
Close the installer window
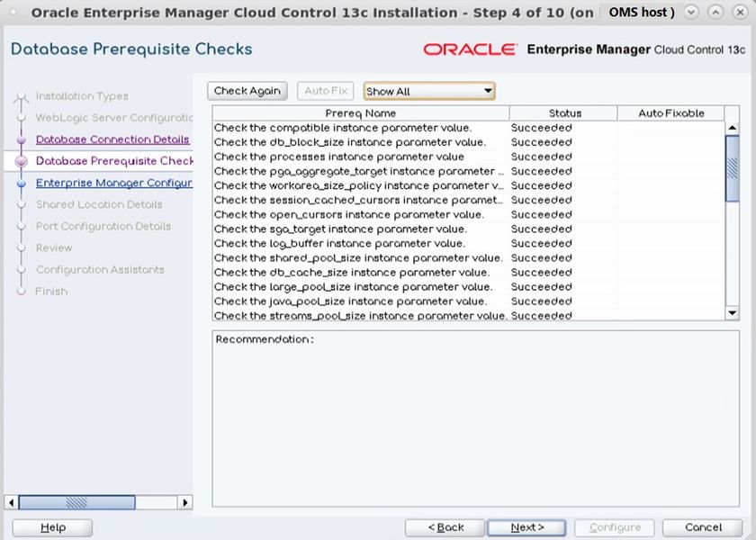pyautogui.click(x=740, y=12)
